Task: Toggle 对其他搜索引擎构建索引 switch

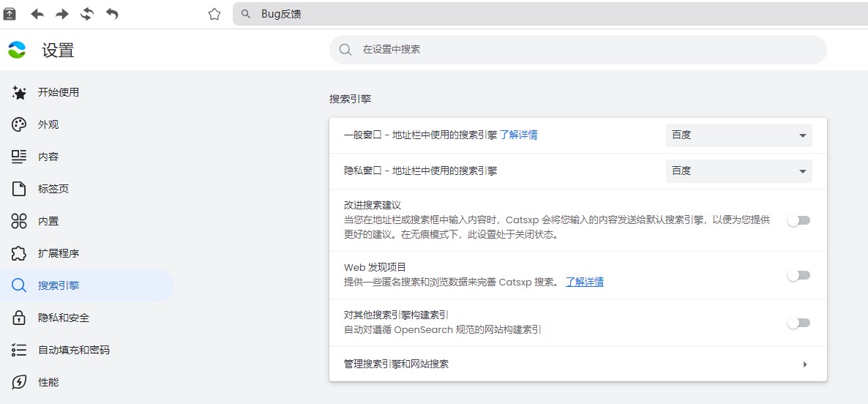Action: (x=798, y=323)
